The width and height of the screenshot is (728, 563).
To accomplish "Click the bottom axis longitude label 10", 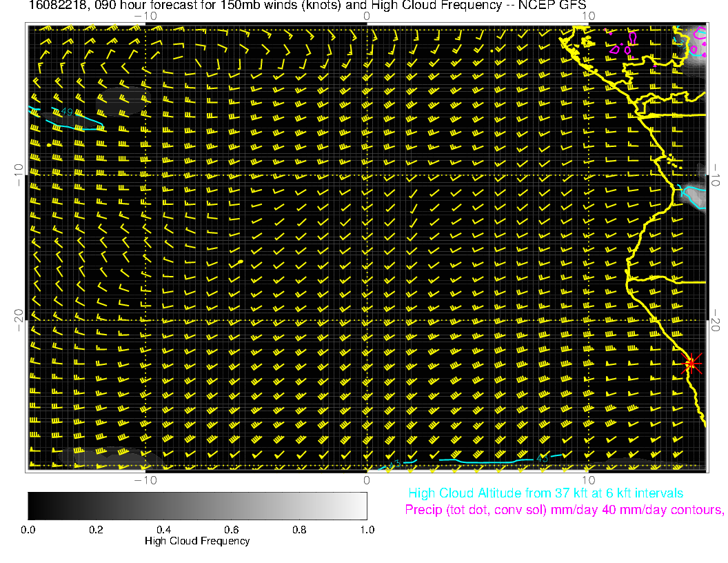I will pyautogui.click(x=588, y=480).
